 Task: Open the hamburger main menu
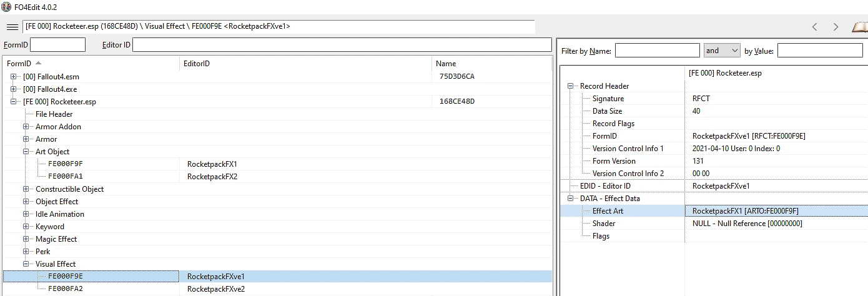pos(12,27)
